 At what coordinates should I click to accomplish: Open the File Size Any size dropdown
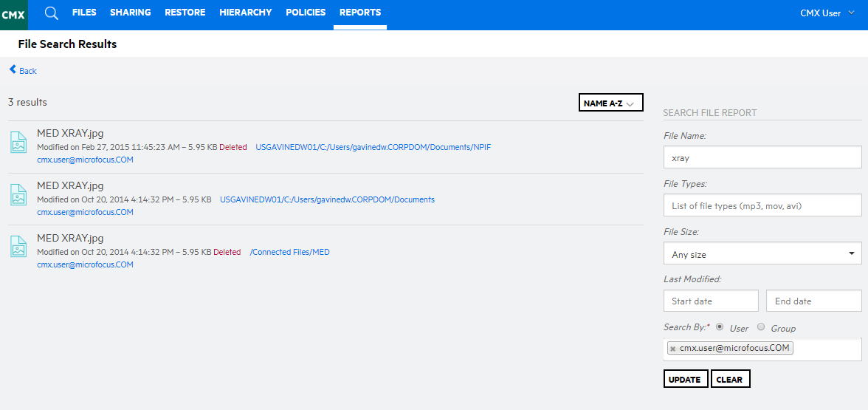pyautogui.click(x=762, y=254)
